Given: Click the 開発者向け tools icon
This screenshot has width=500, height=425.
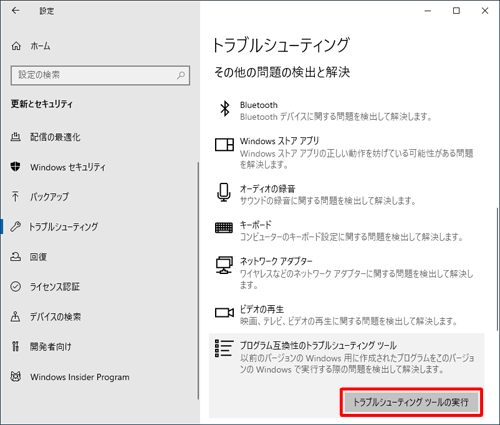Looking at the screenshot, I should coord(15,347).
